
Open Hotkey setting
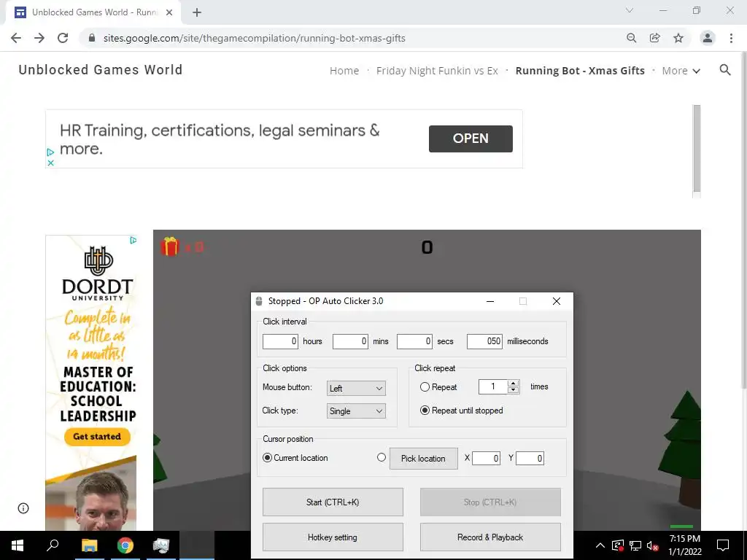[x=333, y=537]
